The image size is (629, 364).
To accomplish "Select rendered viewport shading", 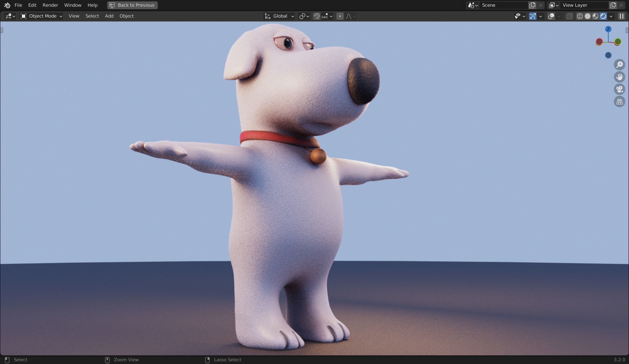I will [603, 16].
